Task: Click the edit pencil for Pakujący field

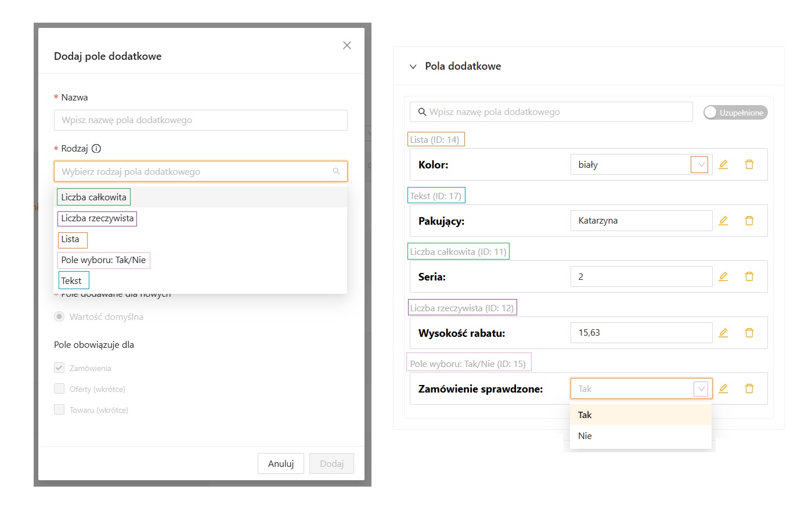Action: click(x=723, y=221)
